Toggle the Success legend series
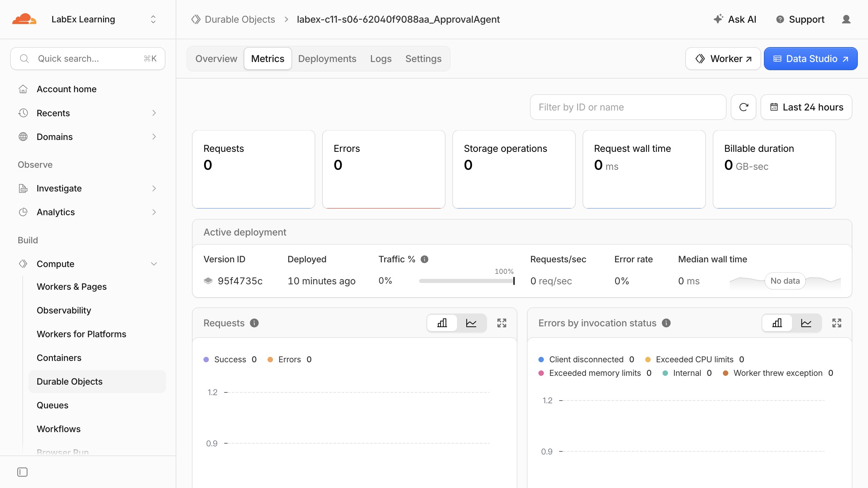The image size is (868, 488). (x=230, y=359)
